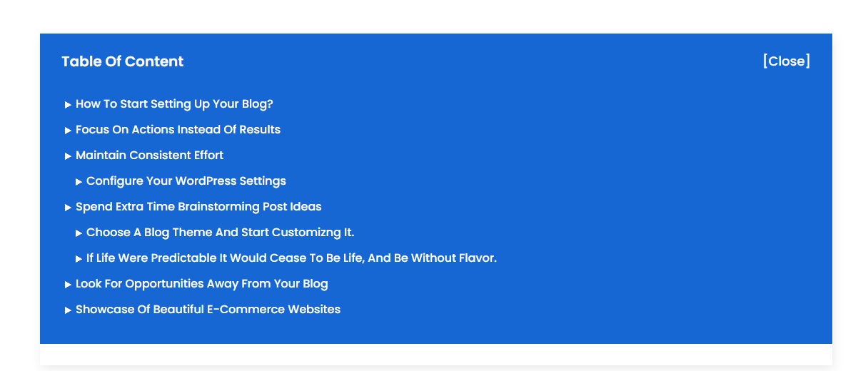The image size is (868, 371).
Task: Navigate to 'Choose A Blog Theme' entry
Action: coord(220,233)
